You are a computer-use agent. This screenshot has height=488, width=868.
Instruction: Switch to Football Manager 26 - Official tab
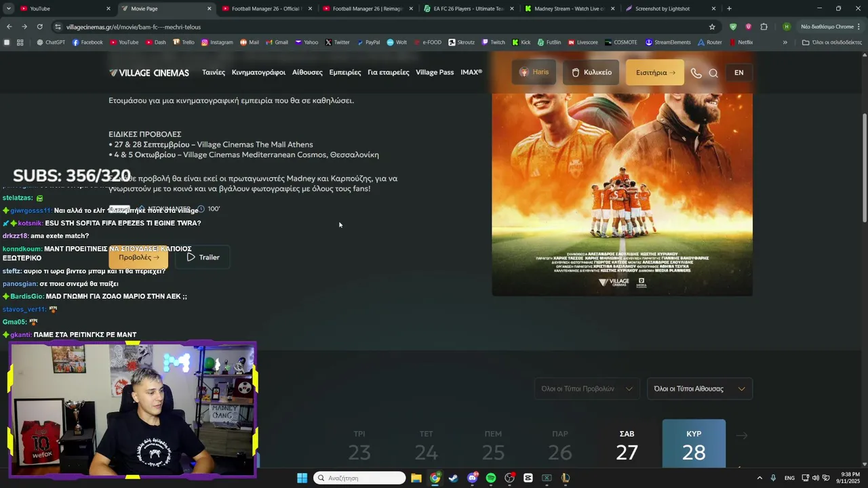266,9
